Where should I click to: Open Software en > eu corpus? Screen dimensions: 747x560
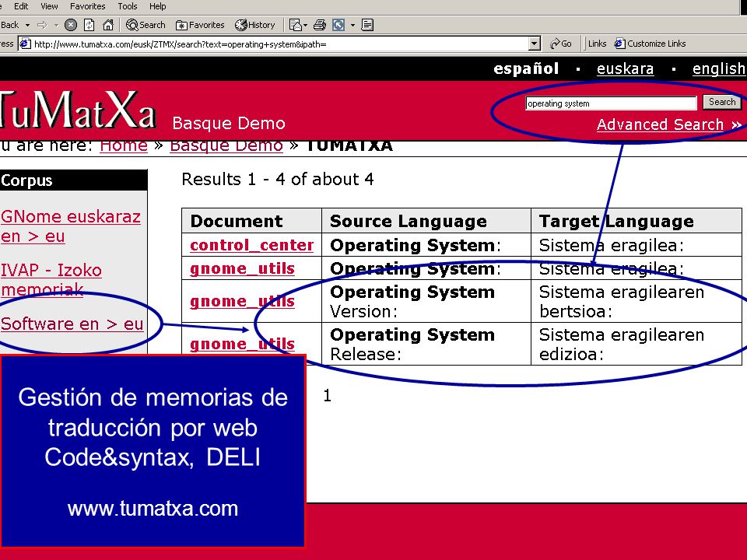pos(72,324)
